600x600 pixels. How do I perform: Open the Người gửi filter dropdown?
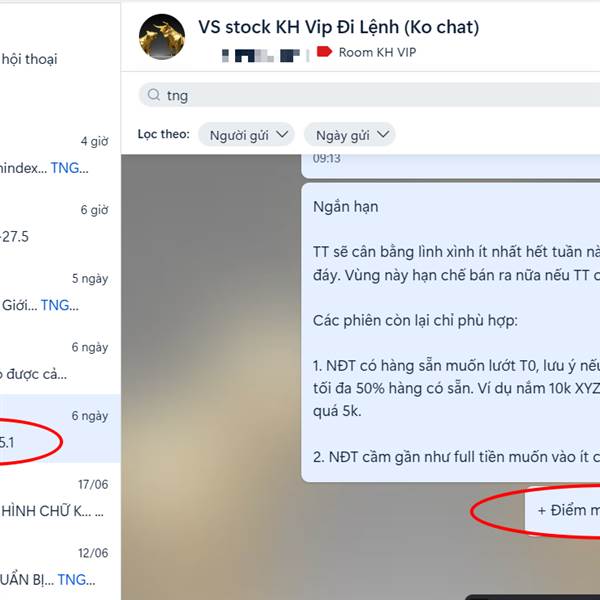pyautogui.click(x=246, y=135)
